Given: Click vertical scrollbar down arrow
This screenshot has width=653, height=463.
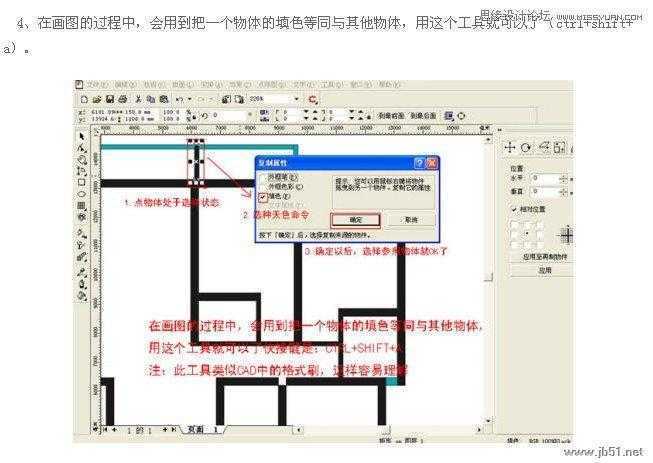Looking at the screenshot, I should coord(488,421).
